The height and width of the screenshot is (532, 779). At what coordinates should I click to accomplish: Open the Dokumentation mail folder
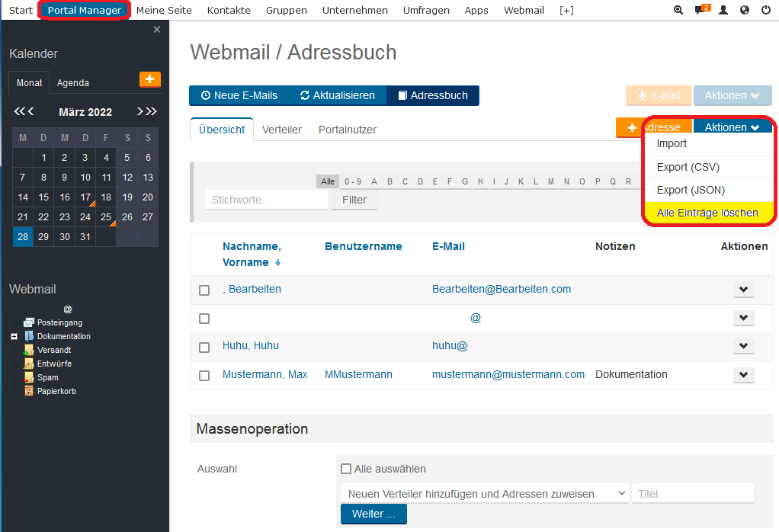coord(63,336)
